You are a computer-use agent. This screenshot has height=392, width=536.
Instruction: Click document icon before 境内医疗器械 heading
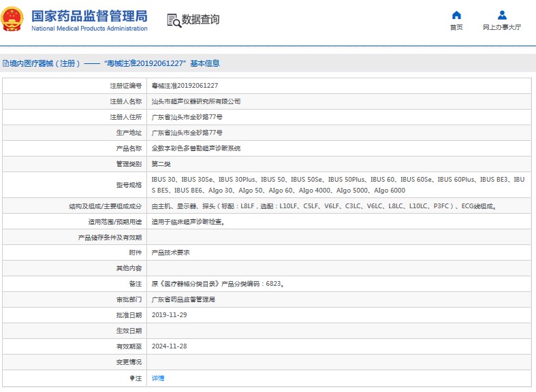5,63
